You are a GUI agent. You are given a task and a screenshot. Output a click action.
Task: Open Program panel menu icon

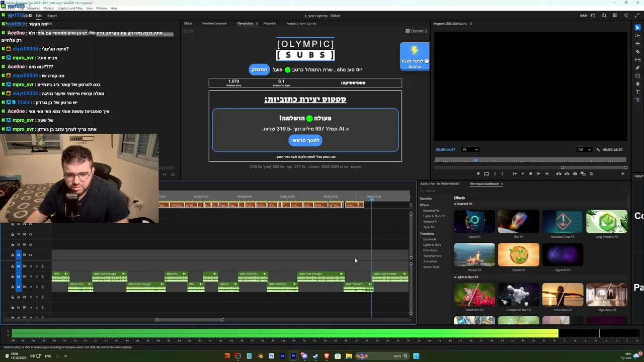[470, 24]
